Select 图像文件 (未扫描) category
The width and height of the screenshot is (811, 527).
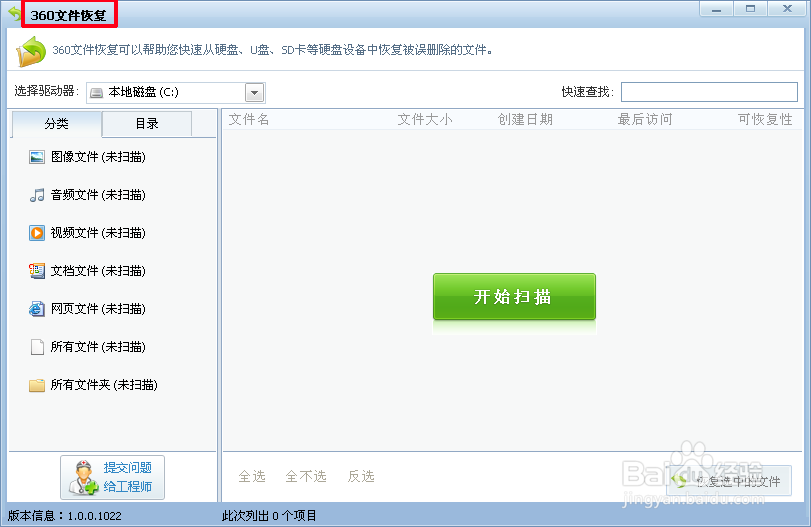[x=87, y=157]
